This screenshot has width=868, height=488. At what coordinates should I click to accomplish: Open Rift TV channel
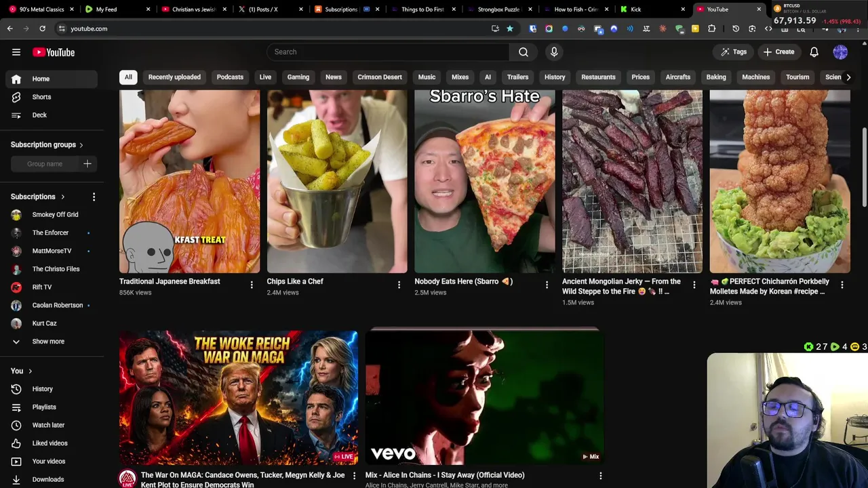coord(52,287)
